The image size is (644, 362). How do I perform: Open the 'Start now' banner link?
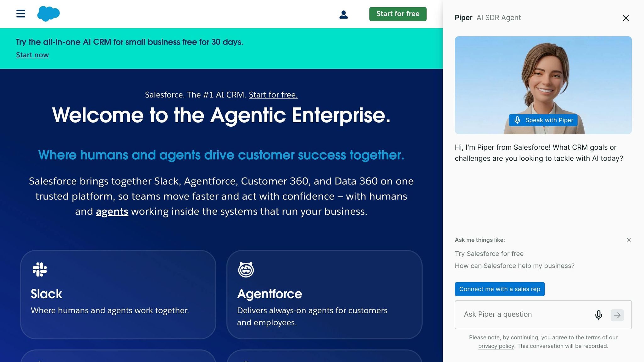tap(32, 55)
